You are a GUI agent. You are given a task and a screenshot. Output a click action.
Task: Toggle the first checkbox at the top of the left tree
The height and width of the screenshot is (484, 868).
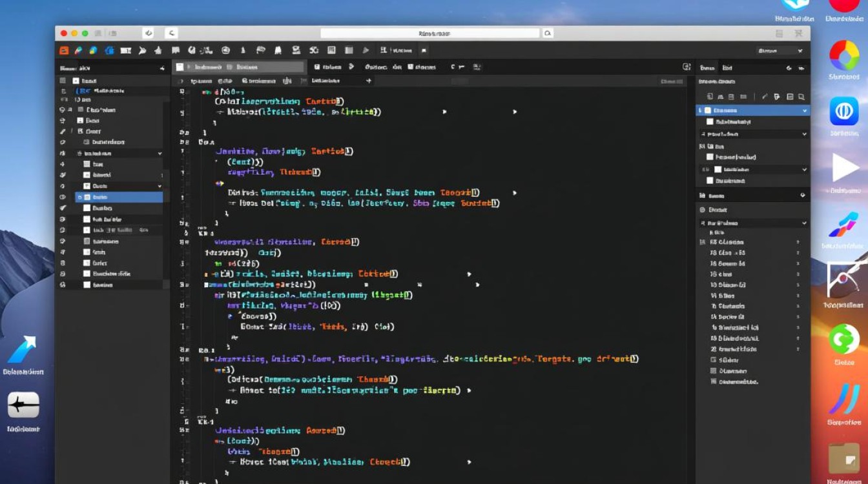(x=76, y=81)
